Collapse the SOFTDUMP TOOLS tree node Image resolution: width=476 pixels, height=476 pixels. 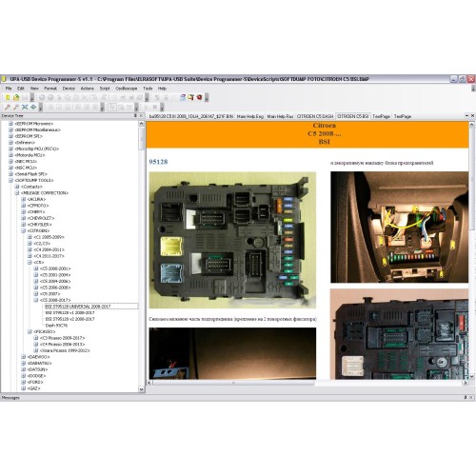(x=10, y=180)
